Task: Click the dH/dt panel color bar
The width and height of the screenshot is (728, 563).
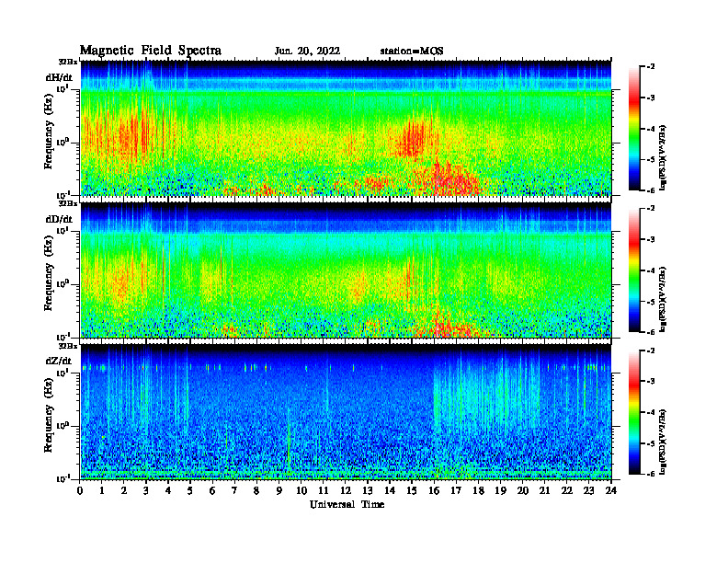Action: (634, 129)
